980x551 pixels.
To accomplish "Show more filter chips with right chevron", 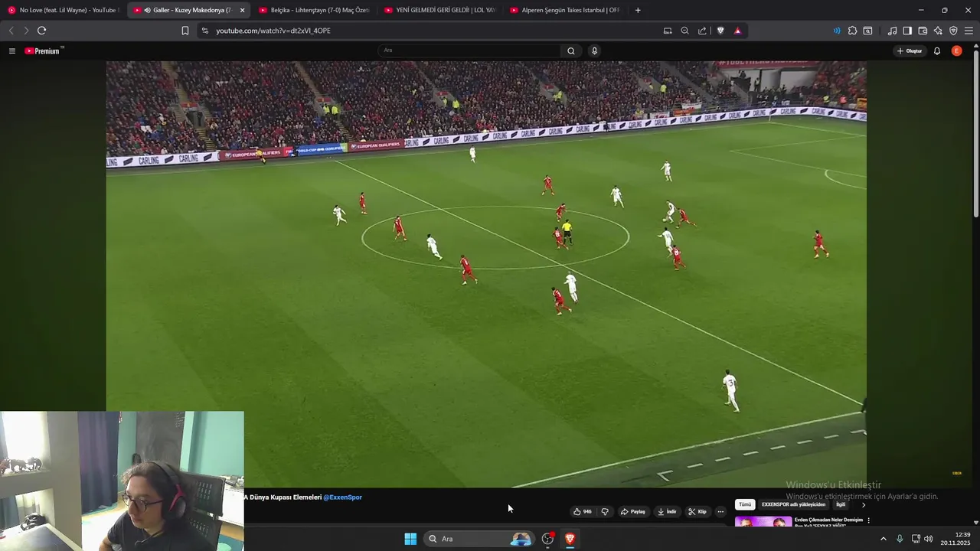I will 864,504.
